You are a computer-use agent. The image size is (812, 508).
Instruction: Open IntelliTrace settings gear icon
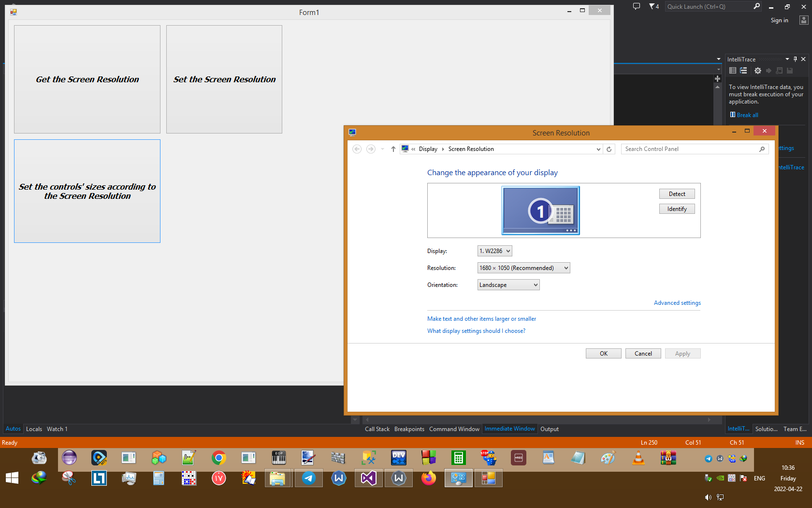(x=757, y=71)
